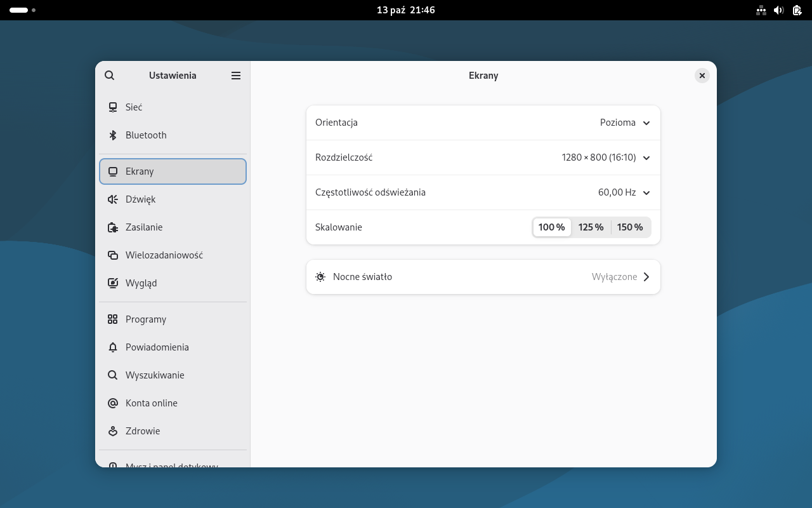Viewport: 812px width, 508px height.
Task: Click the Skalowanie label
Action: click(339, 227)
